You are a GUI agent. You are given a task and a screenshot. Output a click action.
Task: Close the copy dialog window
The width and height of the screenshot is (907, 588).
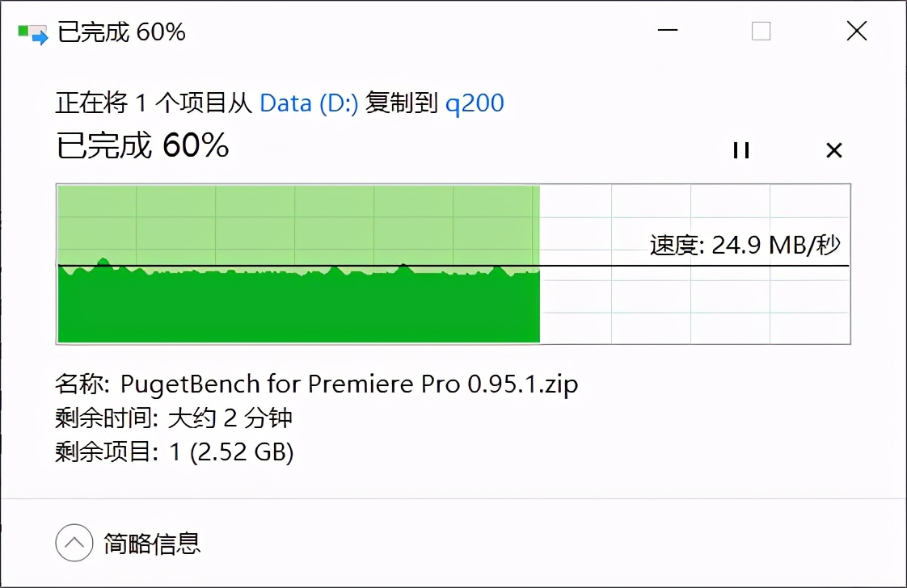pyautogui.click(x=856, y=32)
